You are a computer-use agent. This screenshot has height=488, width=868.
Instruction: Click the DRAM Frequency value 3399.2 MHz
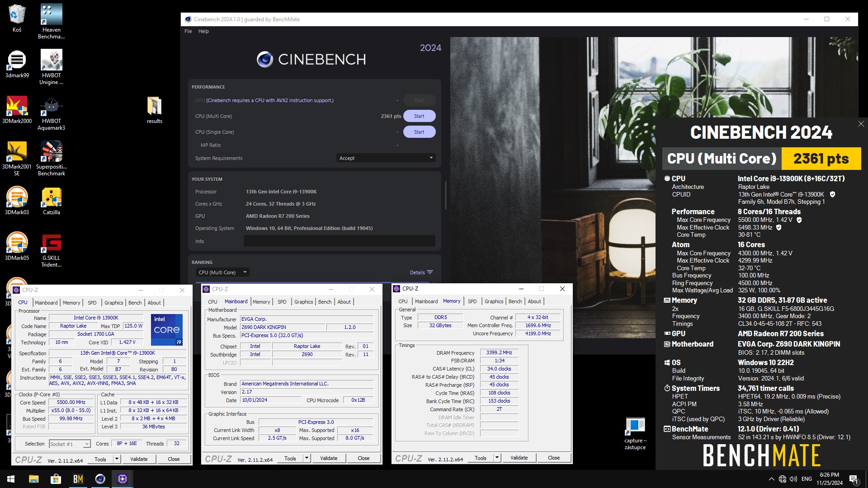point(499,353)
